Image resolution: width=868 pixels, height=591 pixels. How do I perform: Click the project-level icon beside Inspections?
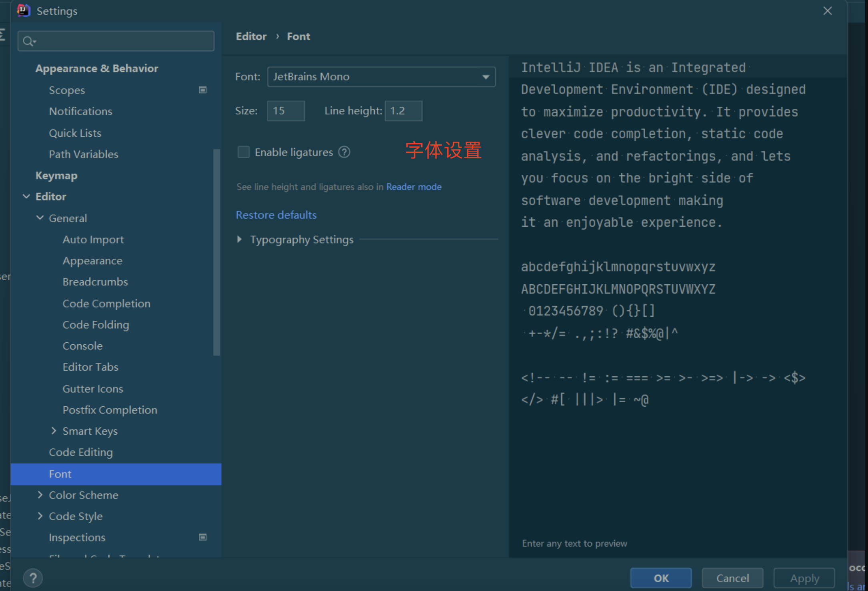click(x=203, y=537)
